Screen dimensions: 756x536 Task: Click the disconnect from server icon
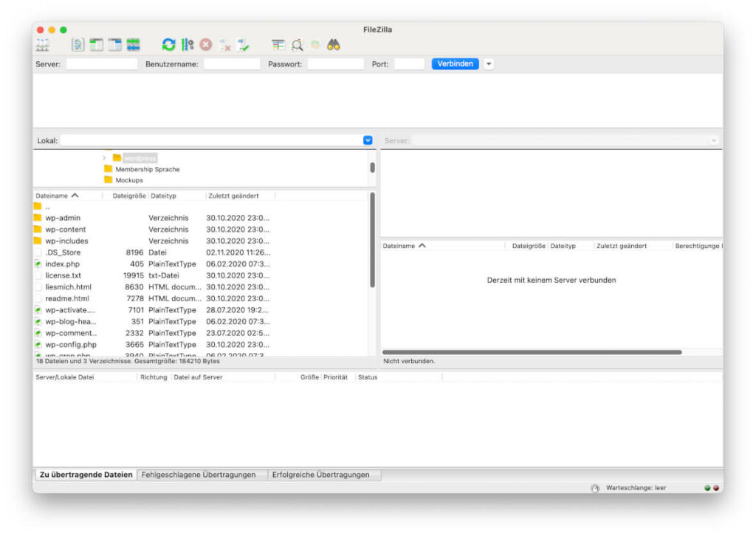click(224, 45)
